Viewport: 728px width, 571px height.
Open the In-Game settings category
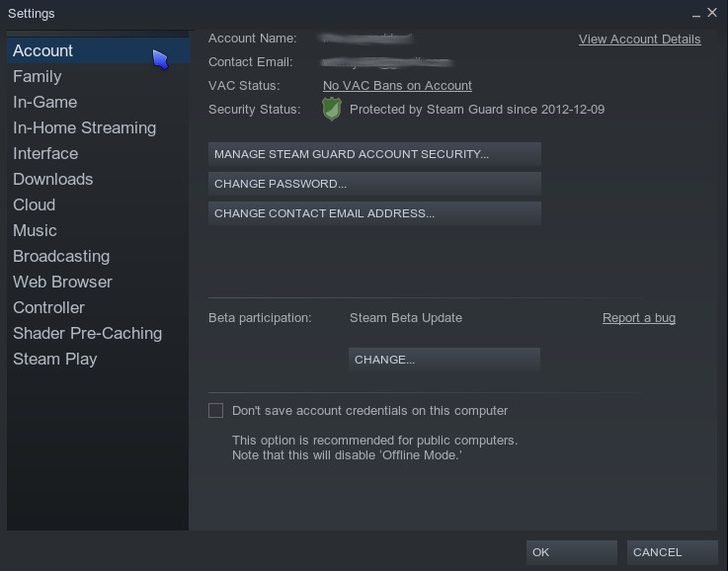[99, 102]
